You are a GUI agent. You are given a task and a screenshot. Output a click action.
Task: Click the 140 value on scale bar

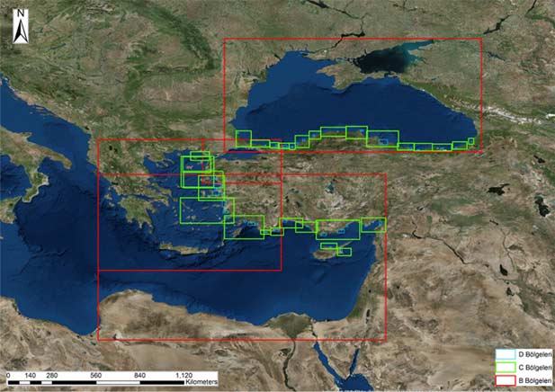[30, 373]
